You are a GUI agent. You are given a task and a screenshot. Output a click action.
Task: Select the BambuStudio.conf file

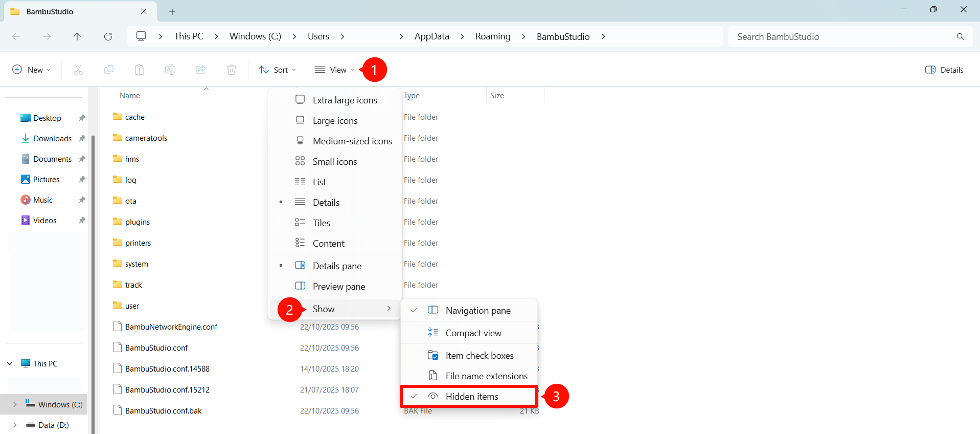(x=156, y=348)
